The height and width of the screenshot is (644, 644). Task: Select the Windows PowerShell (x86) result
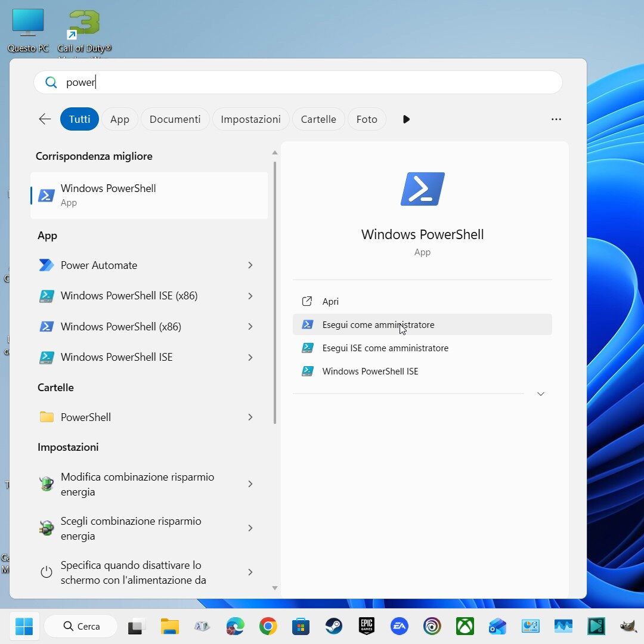[x=149, y=327]
